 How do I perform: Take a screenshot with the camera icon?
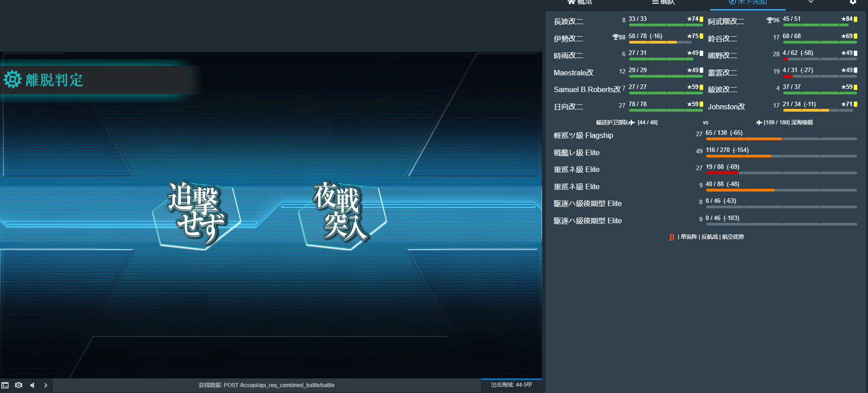coord(19,385)
